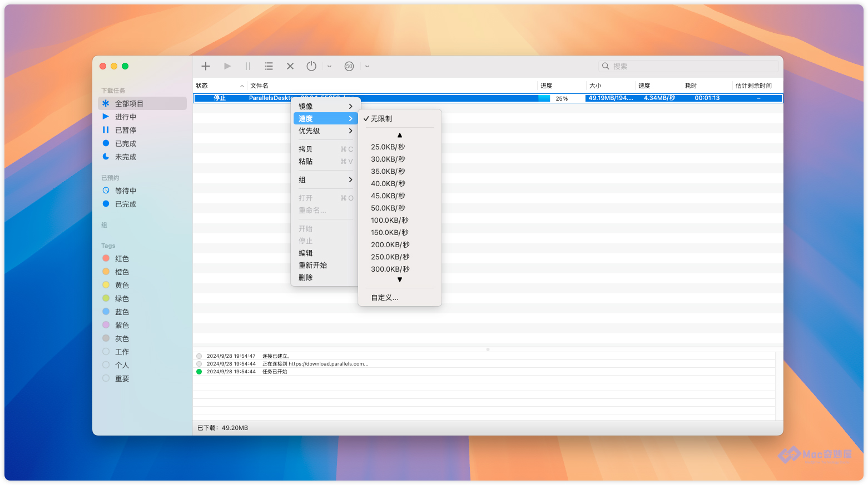Click the power shutdown toolbar icon
Image resolution: width=868 pixels, height=485 pixels.
[311, 66]
